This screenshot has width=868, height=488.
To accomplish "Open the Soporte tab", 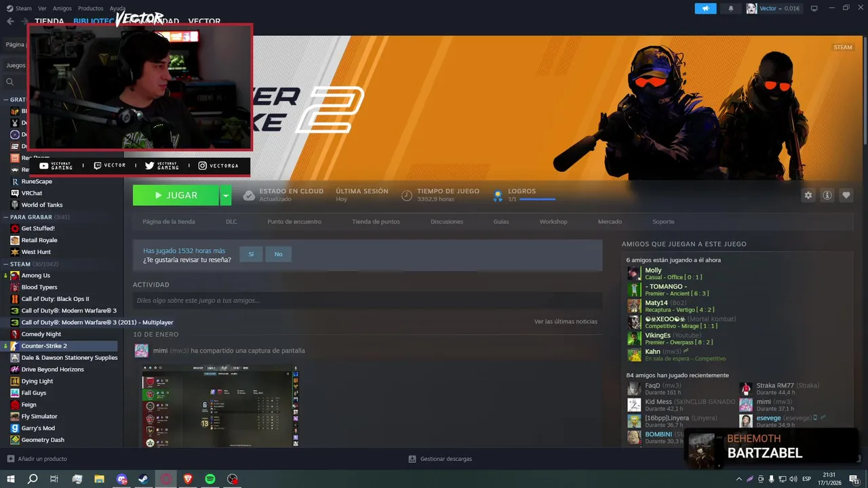I will coord(663,222).
